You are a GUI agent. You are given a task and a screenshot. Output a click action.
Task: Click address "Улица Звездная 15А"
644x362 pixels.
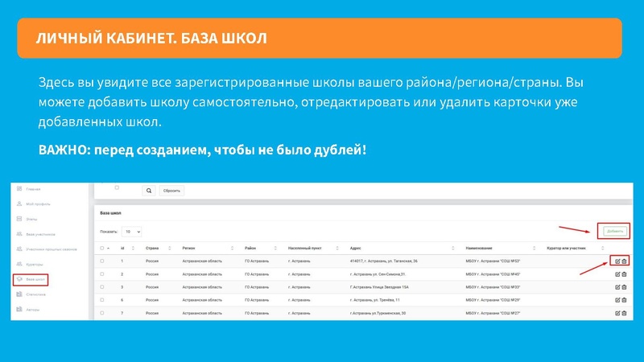click(390, 287)
